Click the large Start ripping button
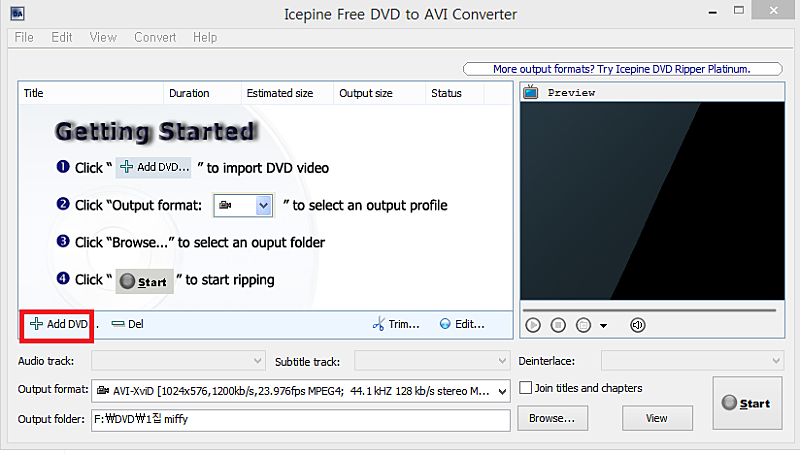The image size is (800, 454). [747, 403]
